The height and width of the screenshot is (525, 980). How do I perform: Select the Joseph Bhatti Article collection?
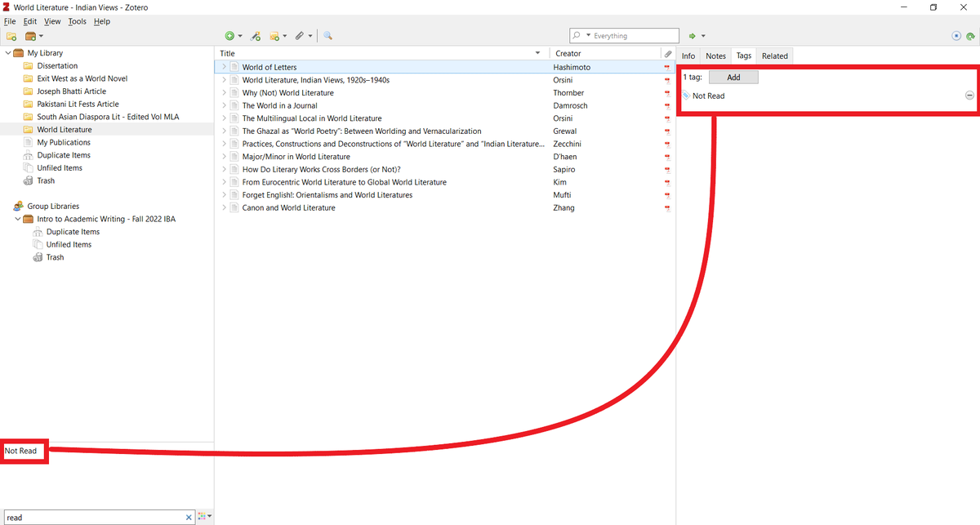(71, 91)
